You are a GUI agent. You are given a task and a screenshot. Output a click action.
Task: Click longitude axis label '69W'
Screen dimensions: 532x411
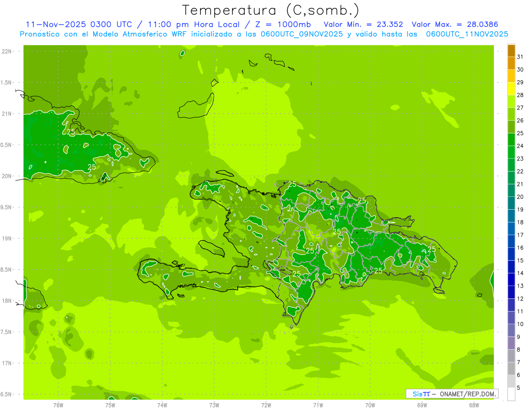[422, 405]
